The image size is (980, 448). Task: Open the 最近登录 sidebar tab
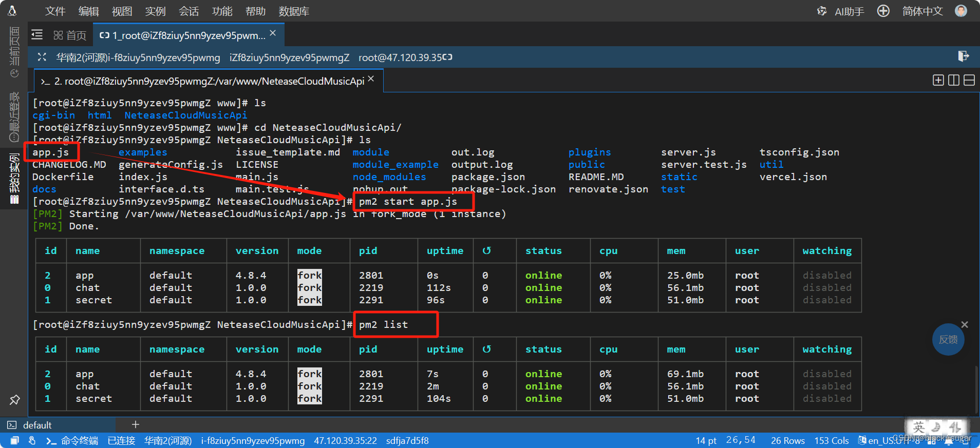pyautogui.click(x=14, y=117)
